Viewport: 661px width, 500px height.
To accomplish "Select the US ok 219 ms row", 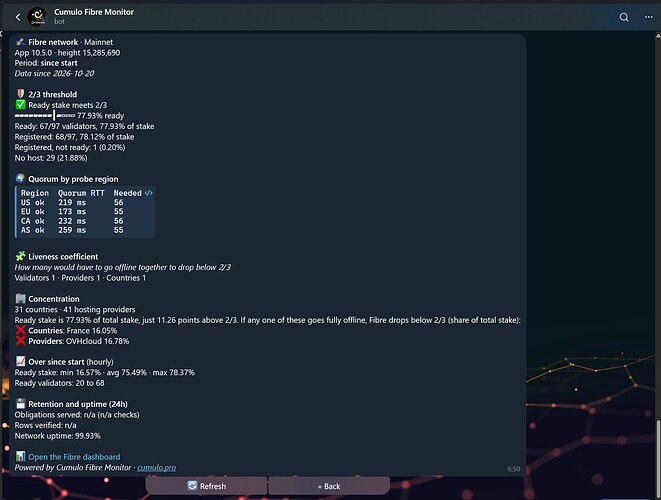I will click(x=72, y=202).
